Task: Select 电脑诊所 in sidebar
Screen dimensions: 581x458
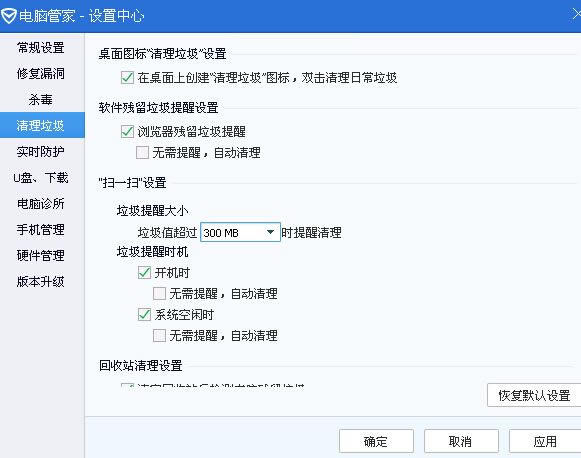Action: coord(41,203)
